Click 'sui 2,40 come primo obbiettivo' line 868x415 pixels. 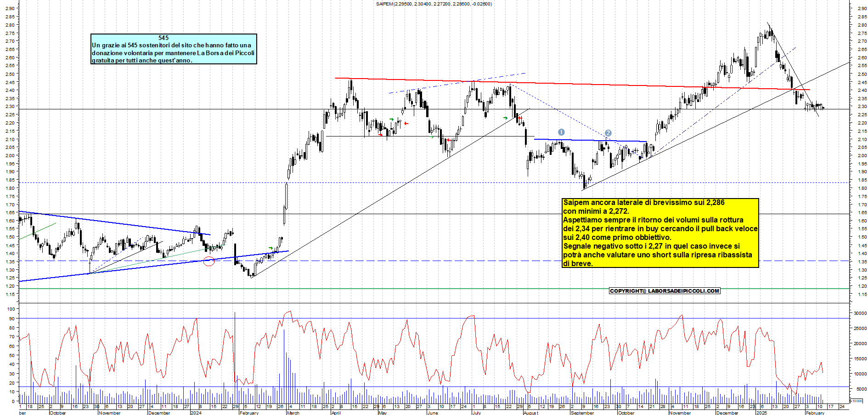[617, 237]
